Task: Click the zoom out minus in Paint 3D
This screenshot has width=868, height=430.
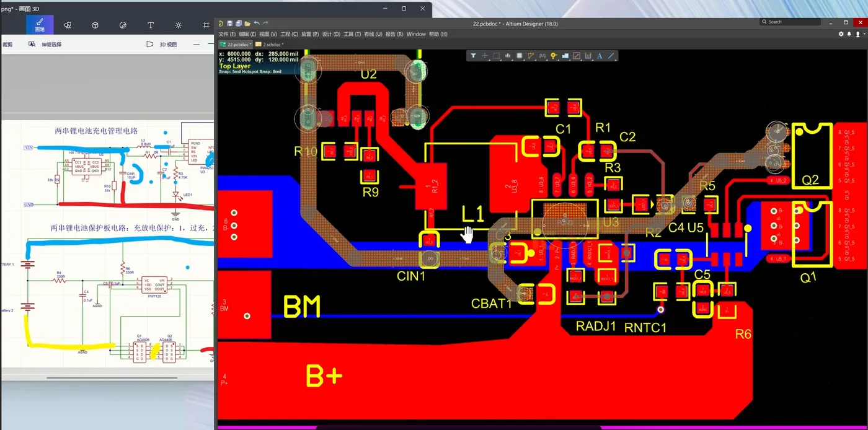Action: tap(197, 45)
